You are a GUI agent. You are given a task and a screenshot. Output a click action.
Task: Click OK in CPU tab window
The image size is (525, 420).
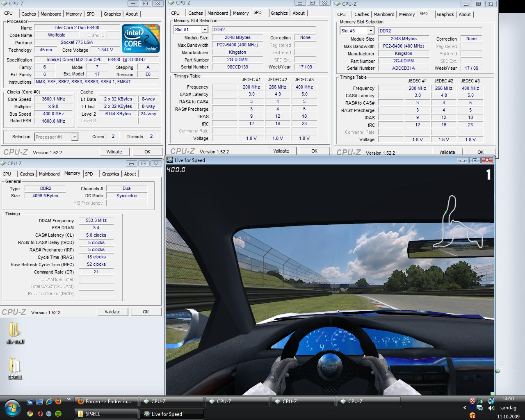[147, 152]
